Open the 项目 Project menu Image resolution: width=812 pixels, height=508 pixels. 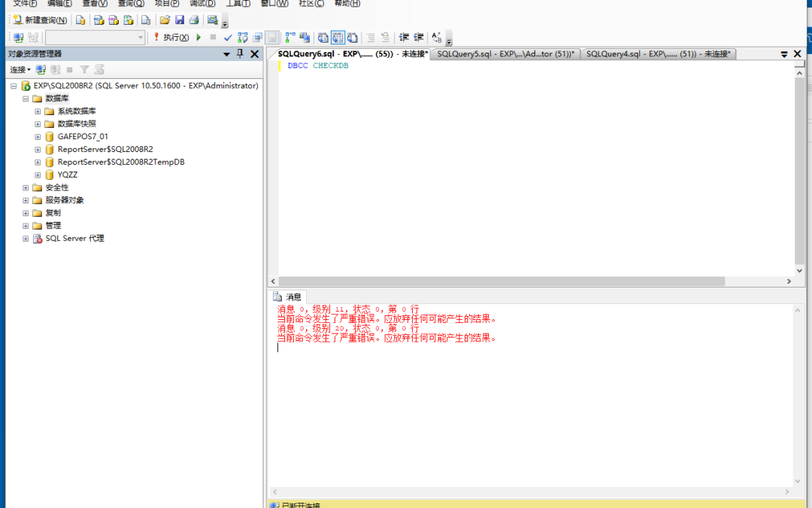pyautogui.click(x=167, y=4)
